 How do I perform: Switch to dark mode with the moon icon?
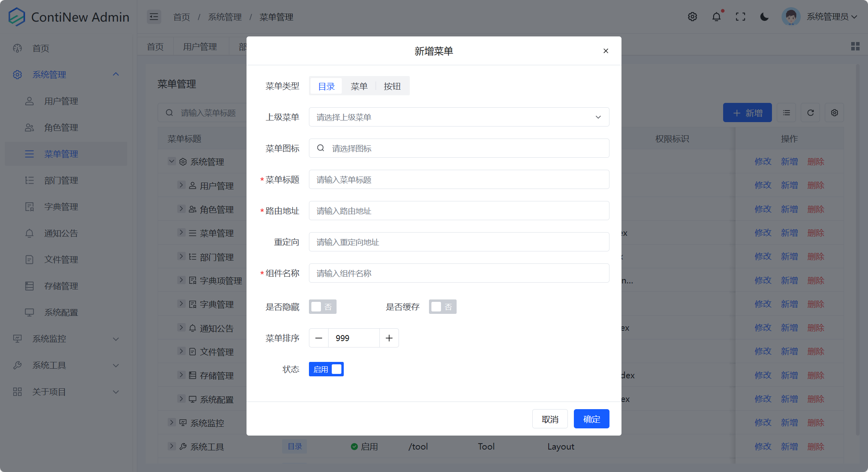764,17
